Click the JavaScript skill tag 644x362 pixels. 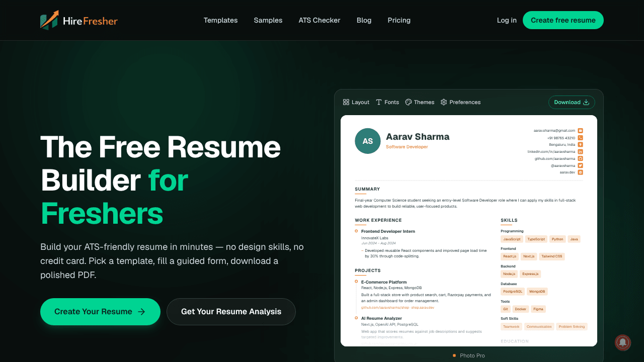512,239
